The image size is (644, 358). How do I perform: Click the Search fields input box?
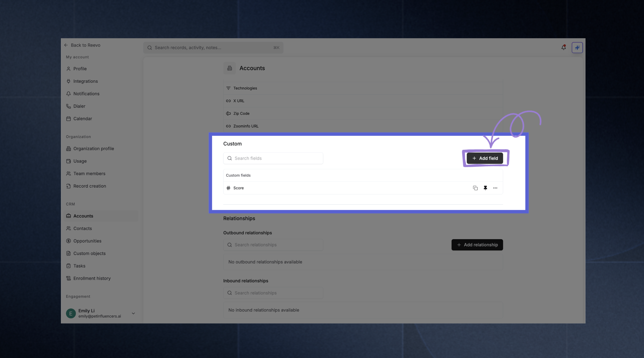273,158
